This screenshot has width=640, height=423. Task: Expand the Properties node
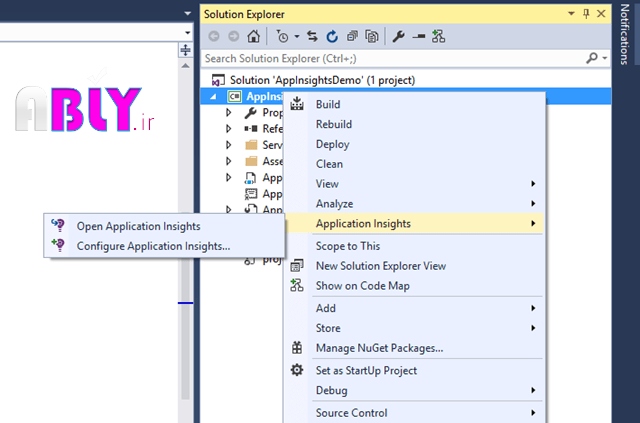point(229,112)
